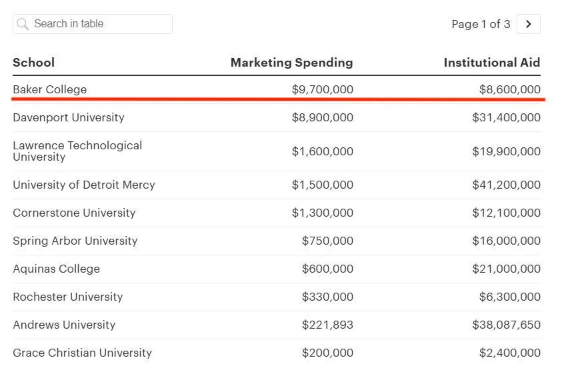Sort by School column header
The height and width of the screenshot is (392, 570).
tap(34, 63)
